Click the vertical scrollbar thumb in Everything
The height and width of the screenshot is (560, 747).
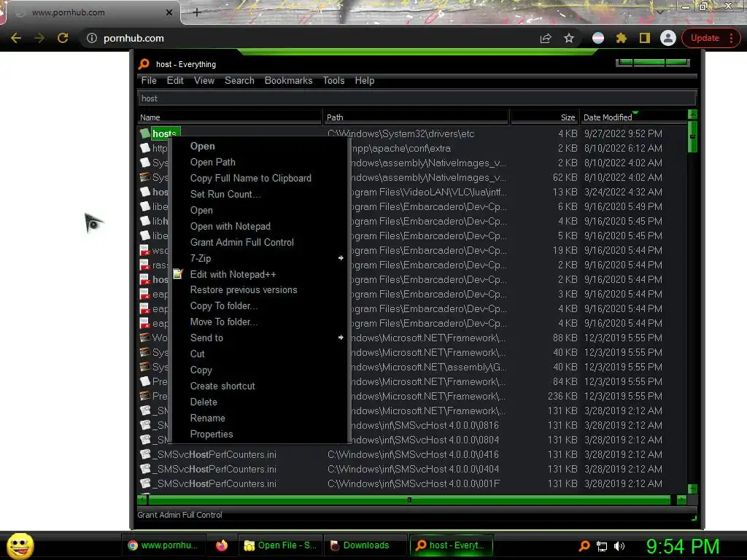693,136
